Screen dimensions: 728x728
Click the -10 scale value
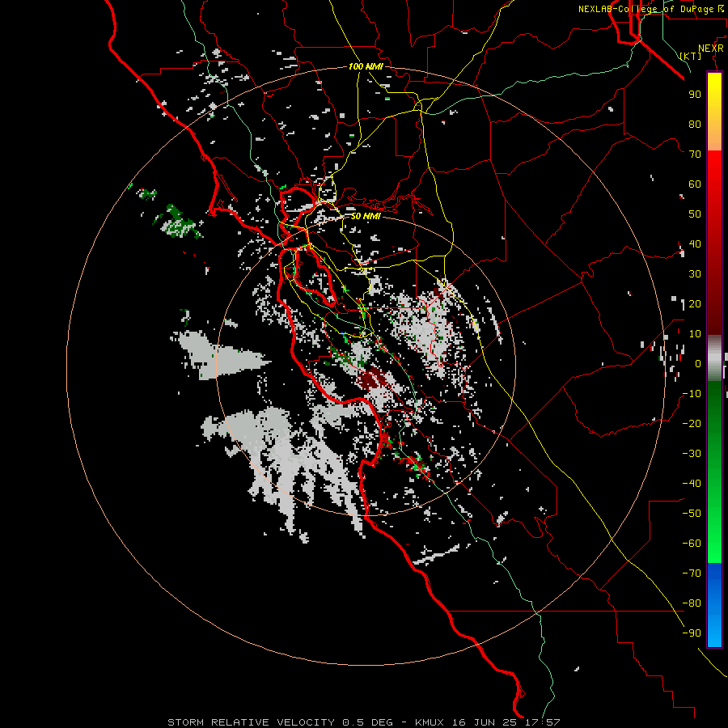coord(692,394)
